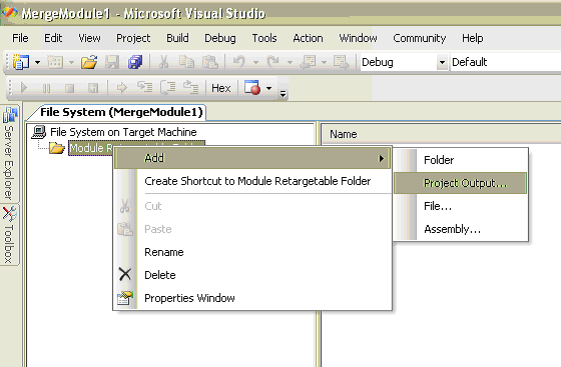Select the File System (MergeModule1) tab
Image resolution: width=561 pixels, height=367 pixels.
121,112
